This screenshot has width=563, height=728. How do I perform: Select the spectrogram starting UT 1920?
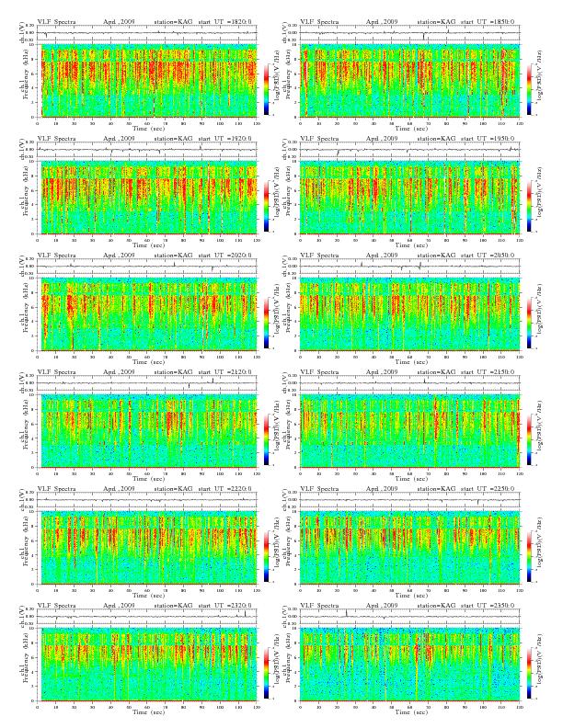[147, 198]
